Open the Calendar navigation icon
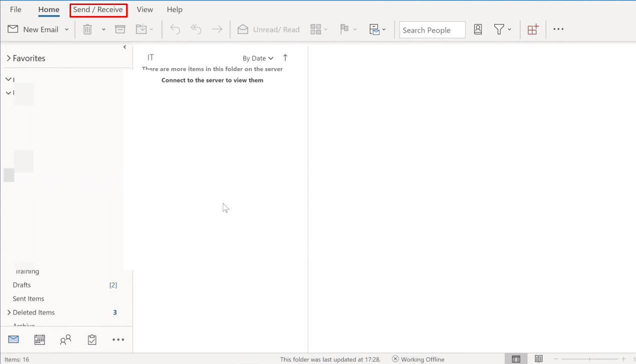636x364 pixels. coord(40,339)
